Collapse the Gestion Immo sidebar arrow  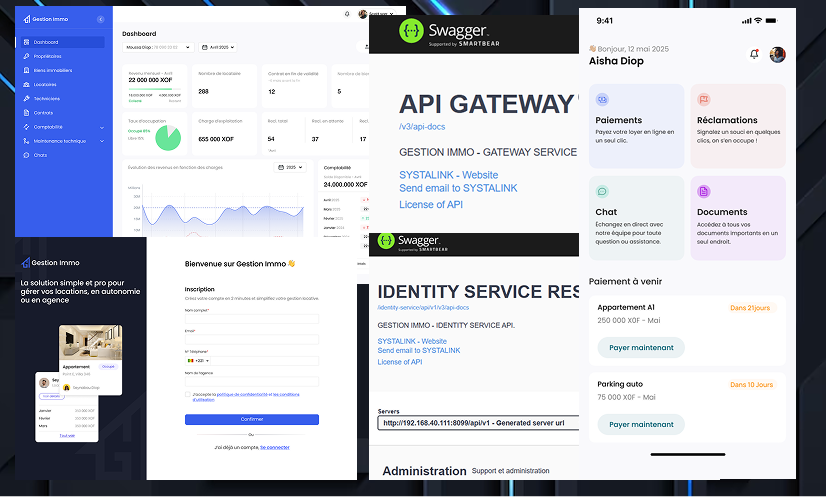[99, 20]
